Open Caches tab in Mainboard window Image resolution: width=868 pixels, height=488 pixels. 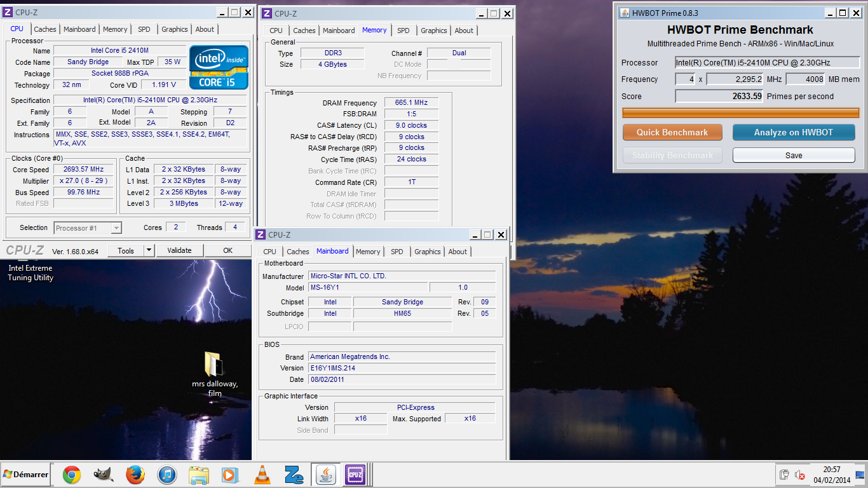coord(298,252)
